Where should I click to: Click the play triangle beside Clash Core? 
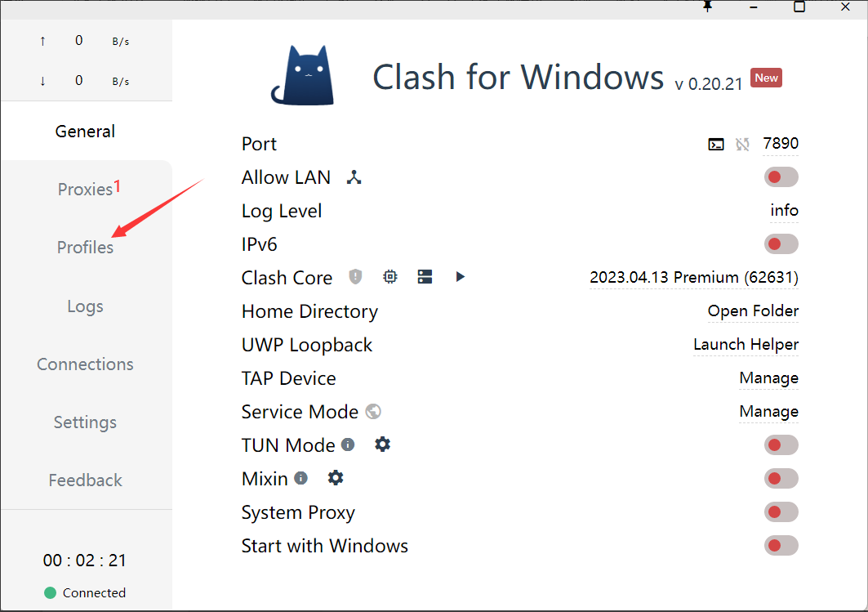click(x=461, y=277)
